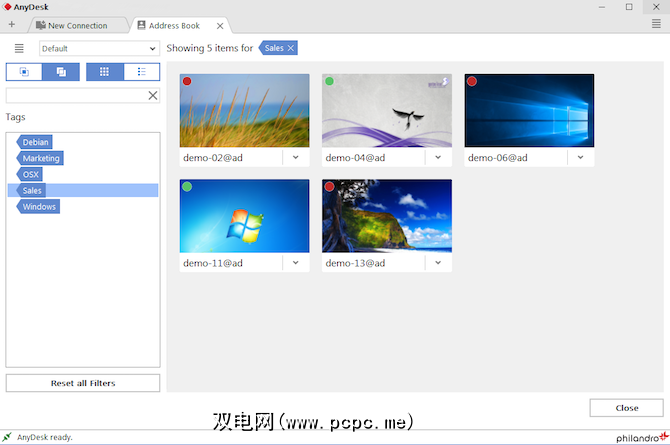Click the Tags heading text
Screen dimensions: 670x445
tap(15, 117)
